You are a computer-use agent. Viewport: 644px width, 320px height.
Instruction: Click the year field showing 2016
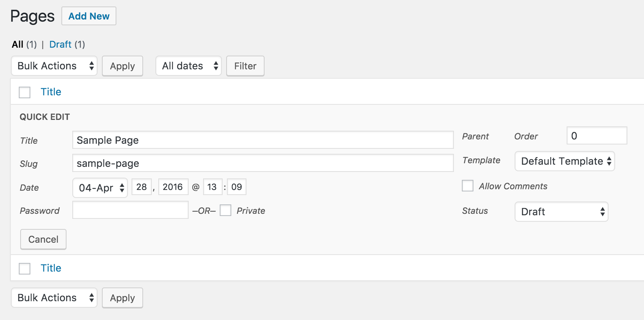click(x=173, y=187)
